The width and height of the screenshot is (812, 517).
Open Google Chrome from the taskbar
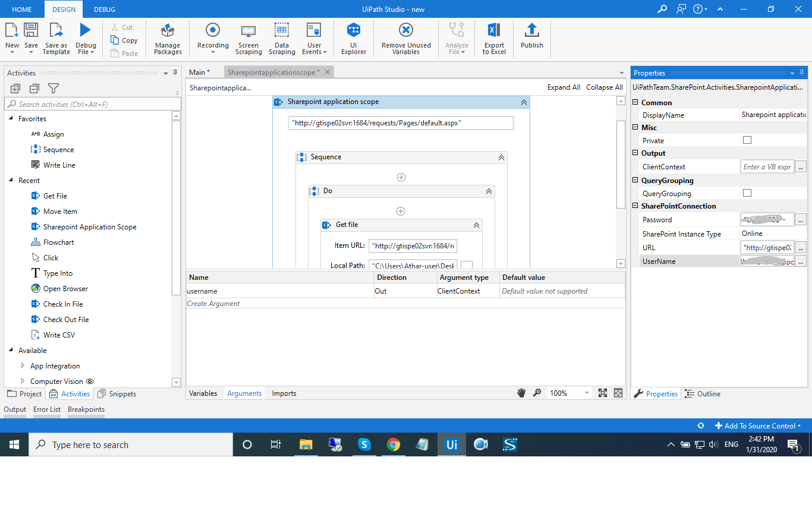tap(393, 445)
